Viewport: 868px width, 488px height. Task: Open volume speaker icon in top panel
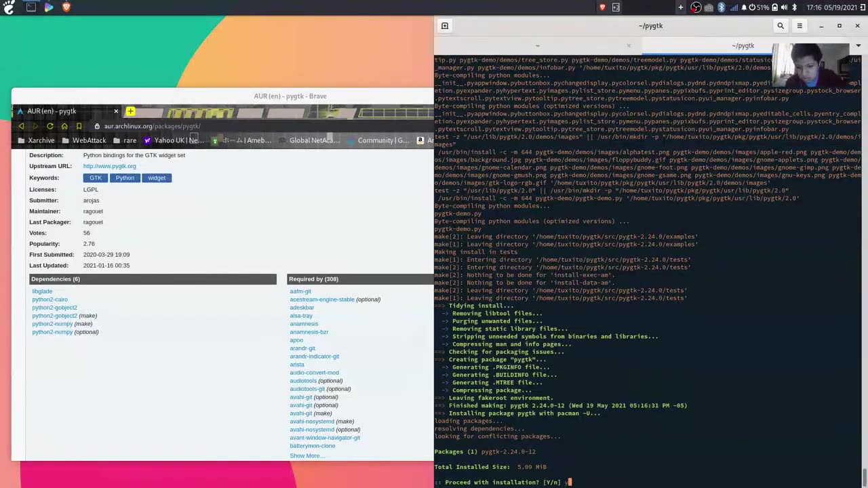(x=784, y=7)
